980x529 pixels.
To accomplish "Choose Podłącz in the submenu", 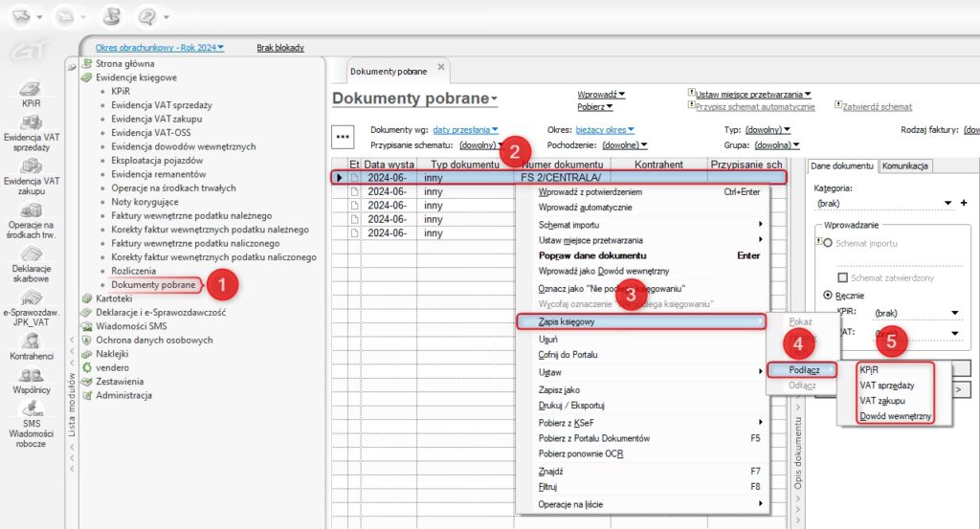I will point(801,369).
